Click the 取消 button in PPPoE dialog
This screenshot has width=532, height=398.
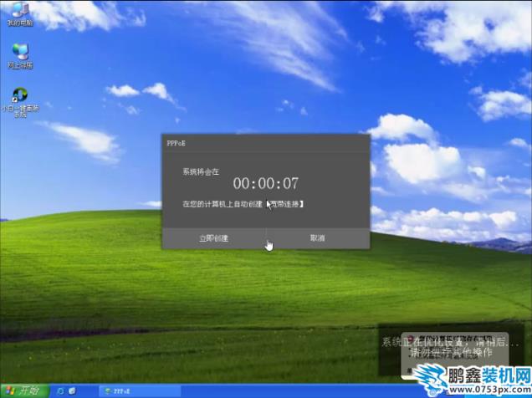click(x=318, y=238)
